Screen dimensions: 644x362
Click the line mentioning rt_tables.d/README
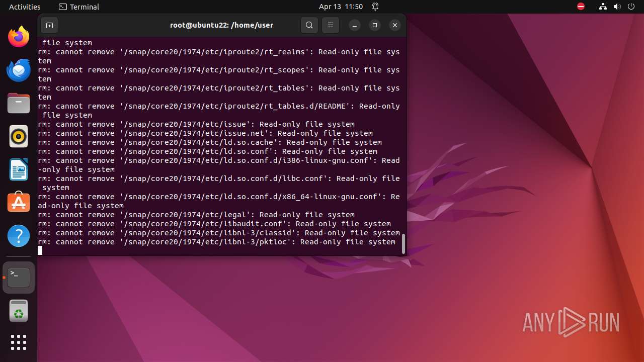[x=219, y=111]
